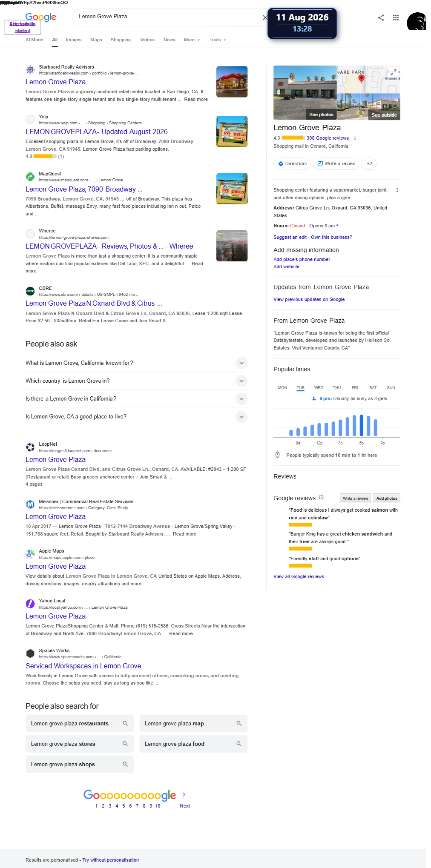Expand 'Is there a Lemon Grove in California?'
This screenshot has height=868, width=431.
click(x=136, y=399)
